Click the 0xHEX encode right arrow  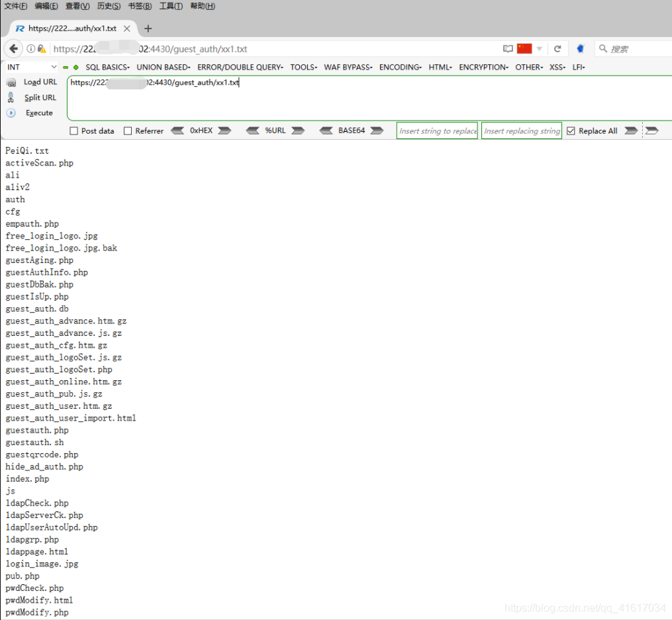[225, 131]
